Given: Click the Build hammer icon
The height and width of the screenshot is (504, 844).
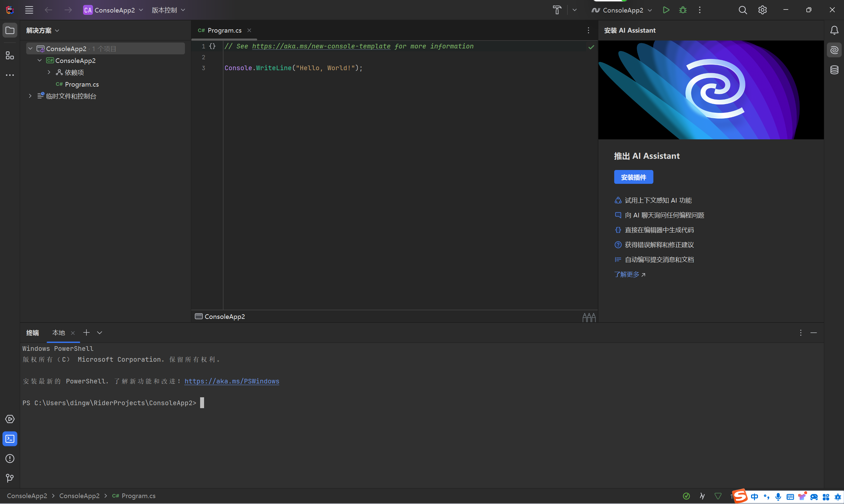Looking at the screenshot, I should [x=557, y=10].
